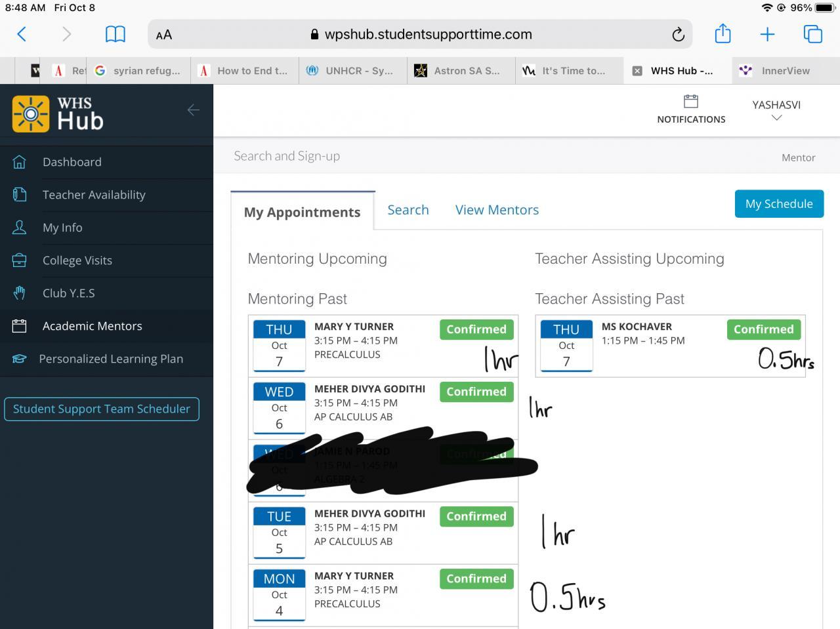Open Personalized Learning Plan page
Image resolution: width=840 pixels, height=629 pixels.
coord(111,359)
